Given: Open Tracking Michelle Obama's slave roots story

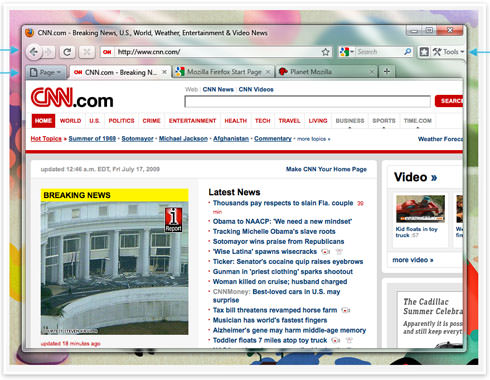Looking at the screenshot, I should (274, 231).
